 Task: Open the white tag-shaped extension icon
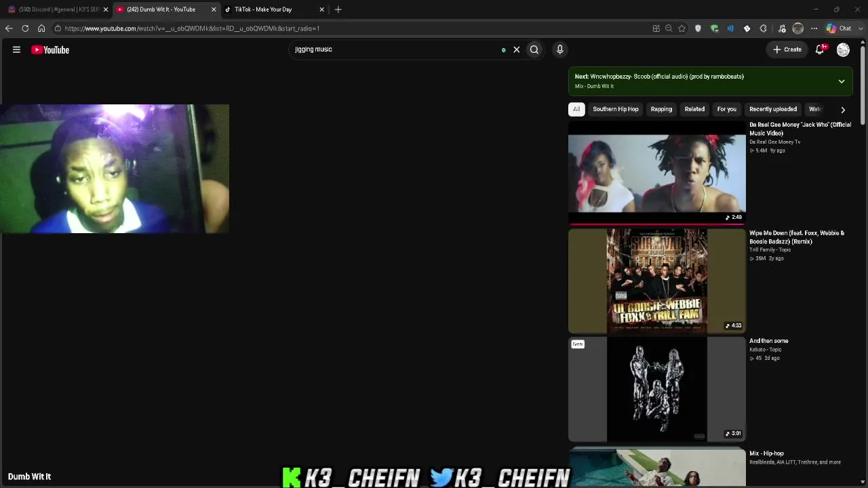click(x=747, y=28)
